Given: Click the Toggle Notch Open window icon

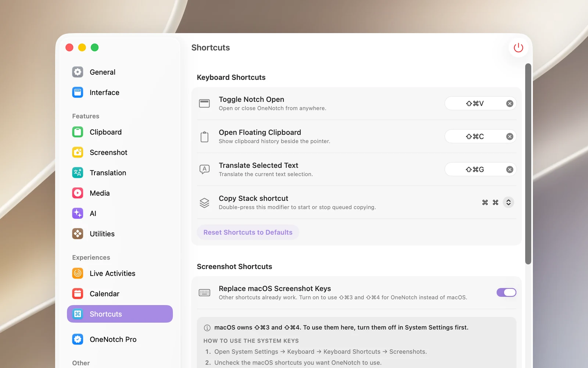Looking at the screenshot, I should (x=204, y=103).
